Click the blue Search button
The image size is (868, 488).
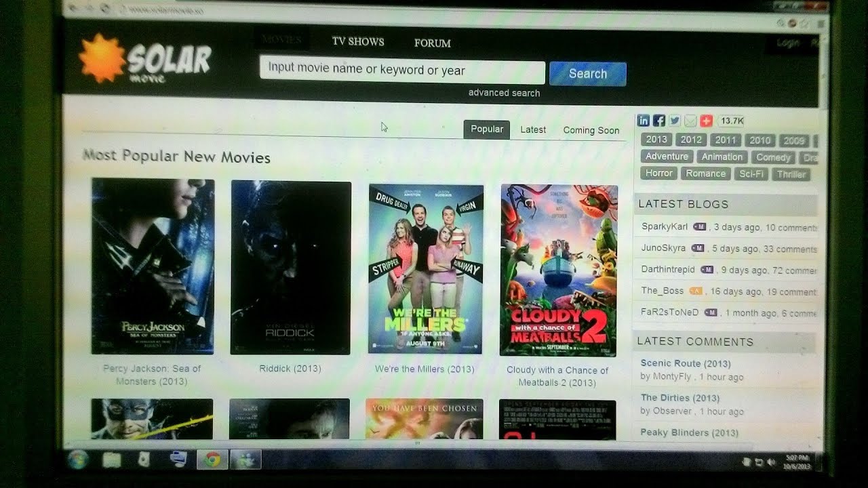tap(588, 74)
